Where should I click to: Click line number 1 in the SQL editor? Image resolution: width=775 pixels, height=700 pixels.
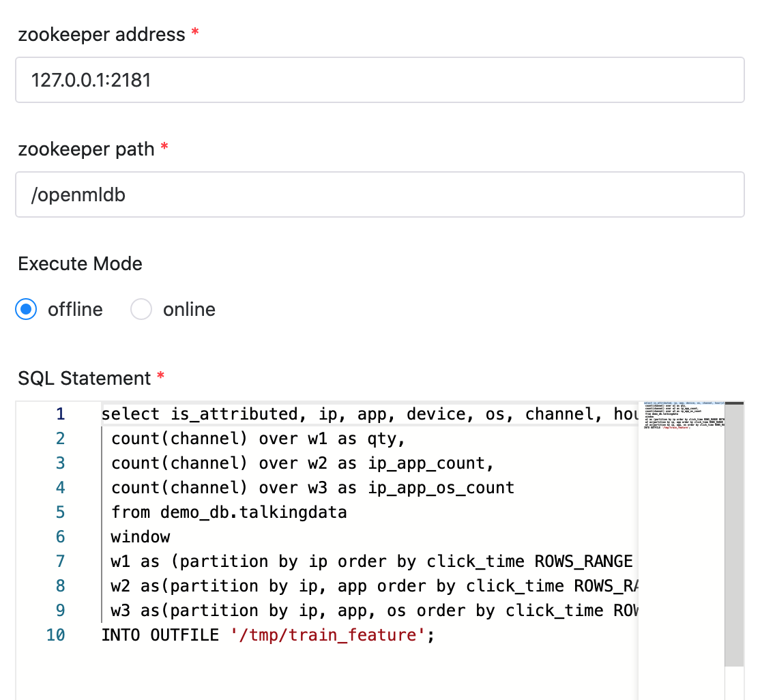60,413
